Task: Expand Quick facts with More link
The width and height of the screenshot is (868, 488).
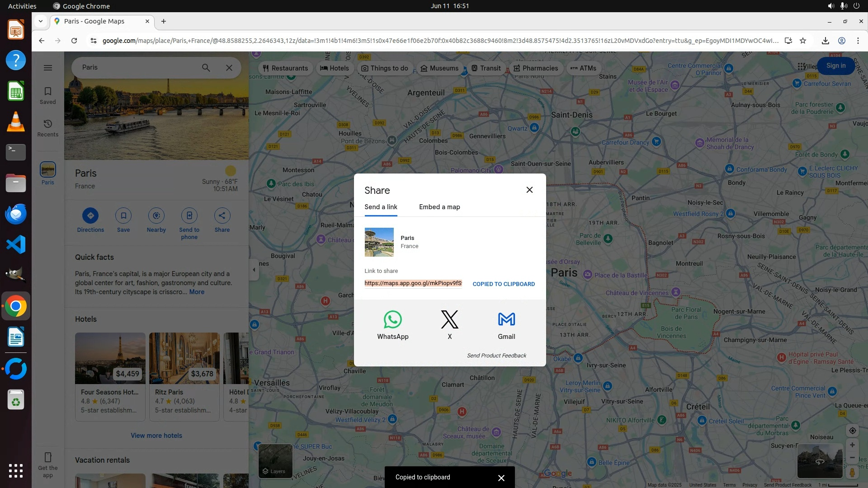Action: 197,292
